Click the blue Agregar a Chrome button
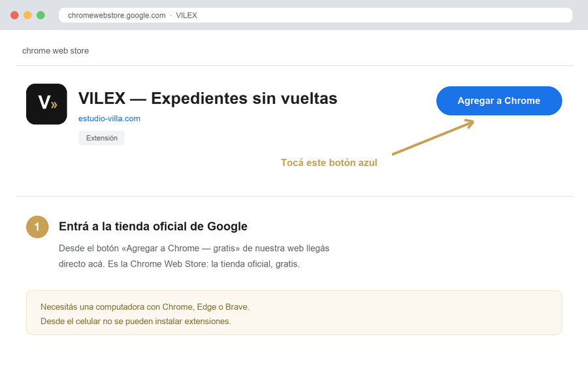The width and height of the screenshot is (588, 366). [x=499, y=101]
